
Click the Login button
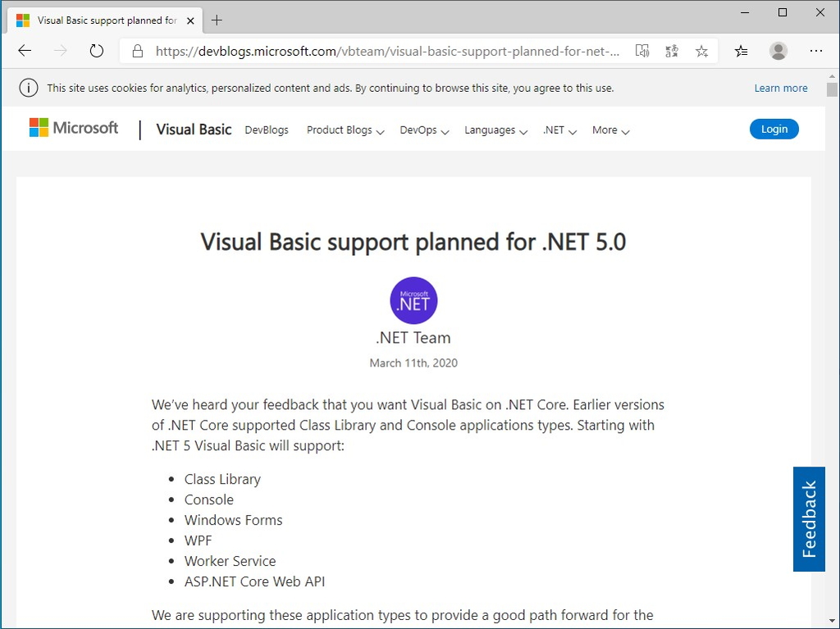coord(774,129)
